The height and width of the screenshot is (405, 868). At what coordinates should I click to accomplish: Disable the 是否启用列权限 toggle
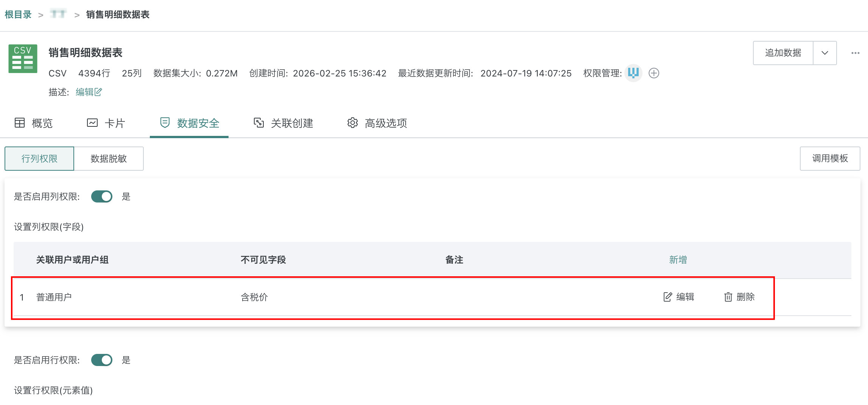[x=102, y=196]
